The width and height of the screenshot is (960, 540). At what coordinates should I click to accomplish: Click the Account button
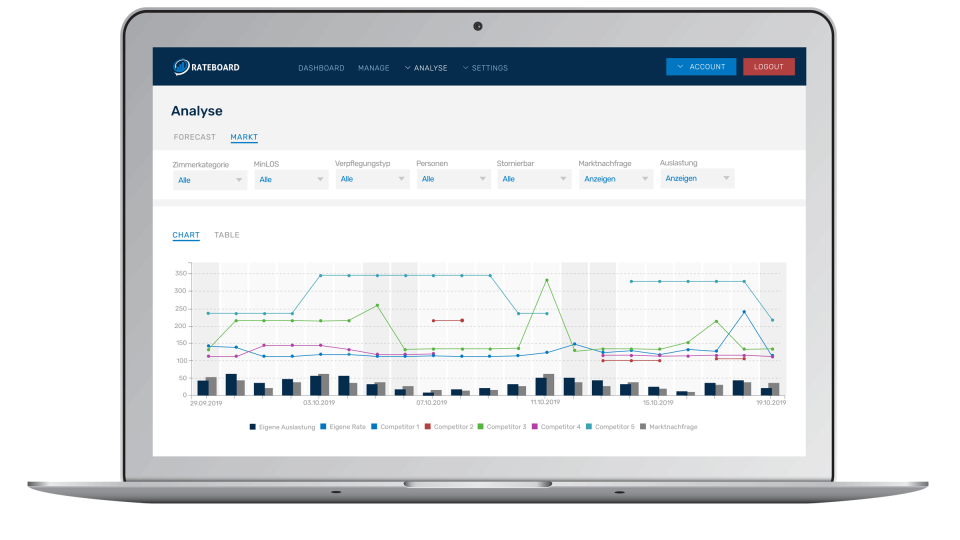coord(701,67)
